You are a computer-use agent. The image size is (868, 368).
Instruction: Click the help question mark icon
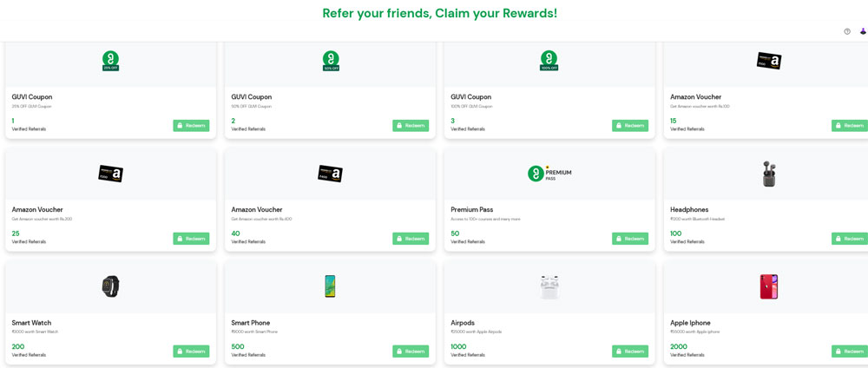[847, 31]
